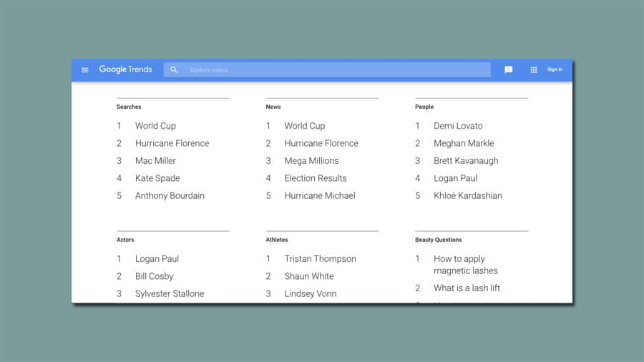The height and width of the screenshot is (362, 644).
Task: Select Election Results news entry
Action: click(316, 178)
